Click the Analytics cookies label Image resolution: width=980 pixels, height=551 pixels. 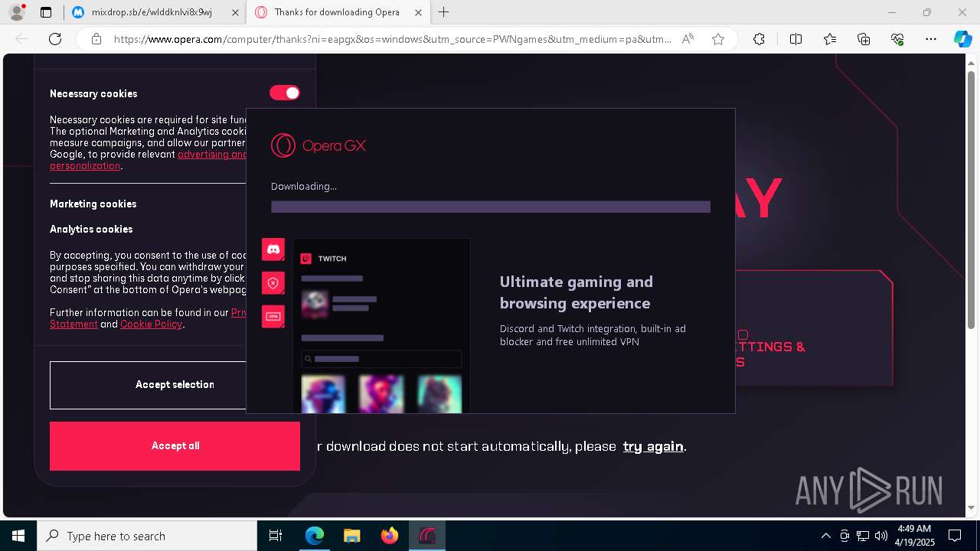click(91, 229)
